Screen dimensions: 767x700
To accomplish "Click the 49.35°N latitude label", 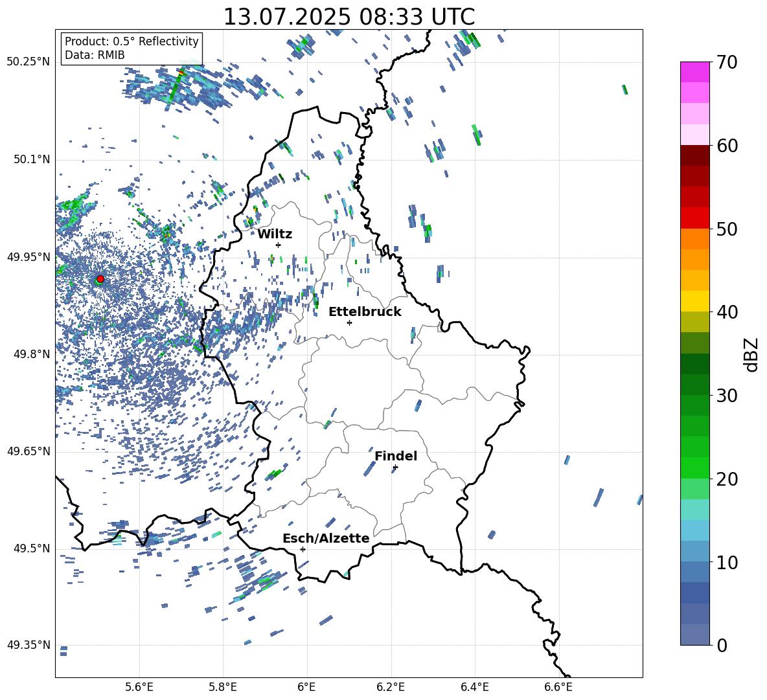I will [29, 645].
